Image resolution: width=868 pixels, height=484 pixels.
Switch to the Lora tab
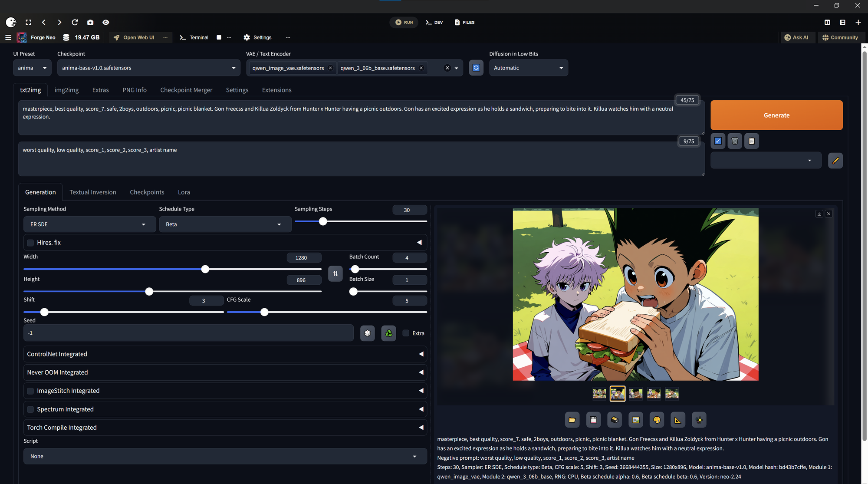click(x=184, y=192)
